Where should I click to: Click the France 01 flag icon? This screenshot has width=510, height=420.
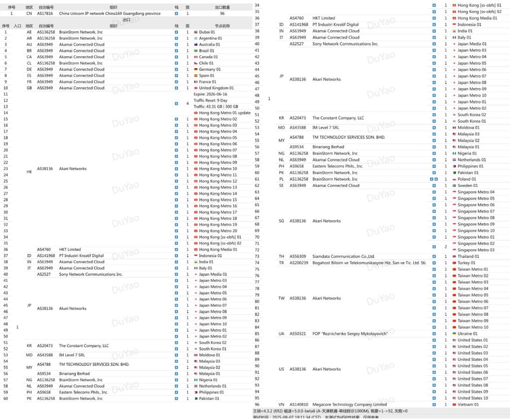click(196, 82)
